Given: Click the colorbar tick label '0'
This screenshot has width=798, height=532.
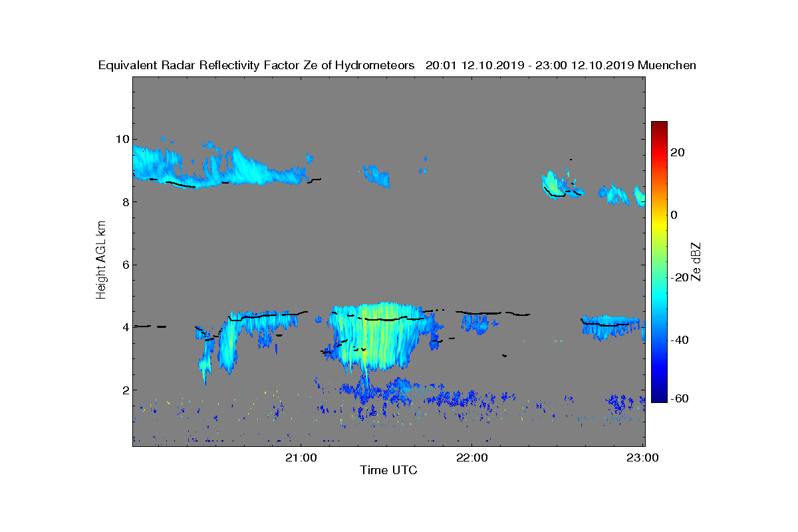Looking at the screenshot, I should pos(674,215).
